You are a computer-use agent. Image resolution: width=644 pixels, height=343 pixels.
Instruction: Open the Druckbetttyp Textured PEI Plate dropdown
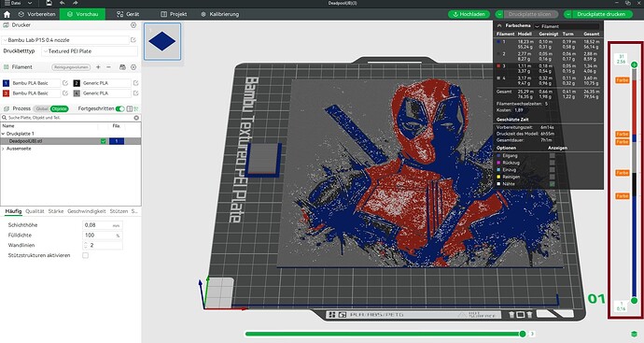pyautogui.click(x=90, y=51)
